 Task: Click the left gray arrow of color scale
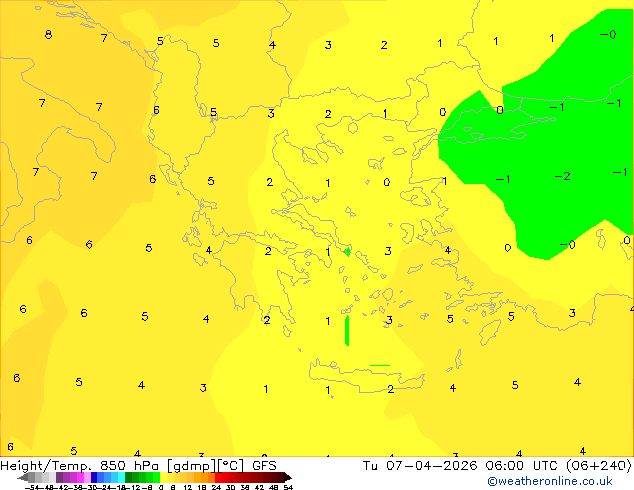[x=23, y=477]
